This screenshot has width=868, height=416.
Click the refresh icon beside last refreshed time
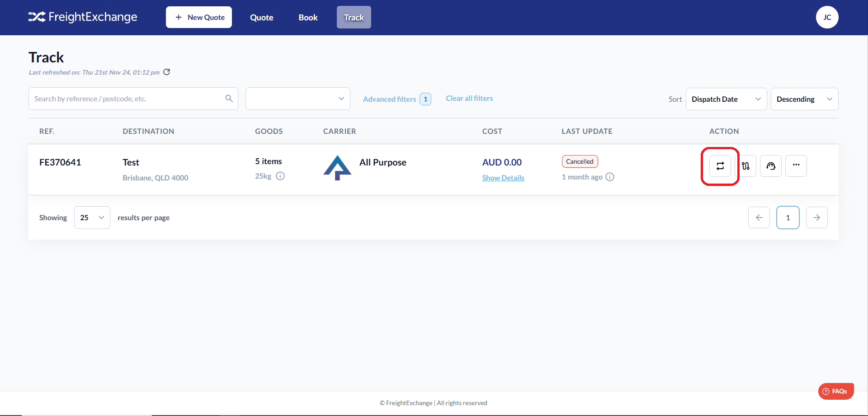pyautogui.click(x=167, y=72)
